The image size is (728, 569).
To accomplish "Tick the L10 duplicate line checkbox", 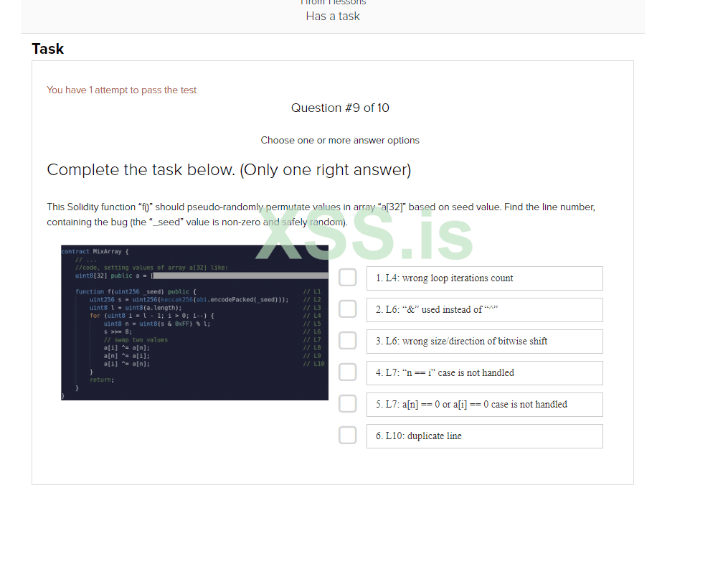I will tap(347, 436).
